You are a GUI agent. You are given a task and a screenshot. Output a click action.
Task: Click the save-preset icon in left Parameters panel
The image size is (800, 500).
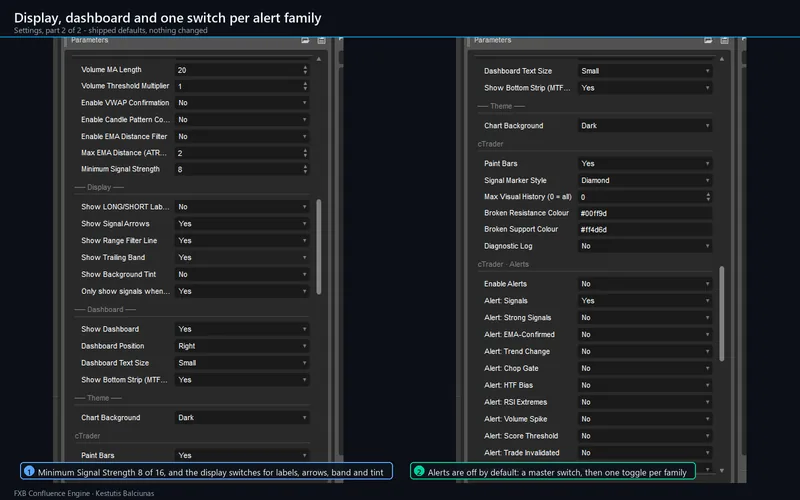(321, 40)
